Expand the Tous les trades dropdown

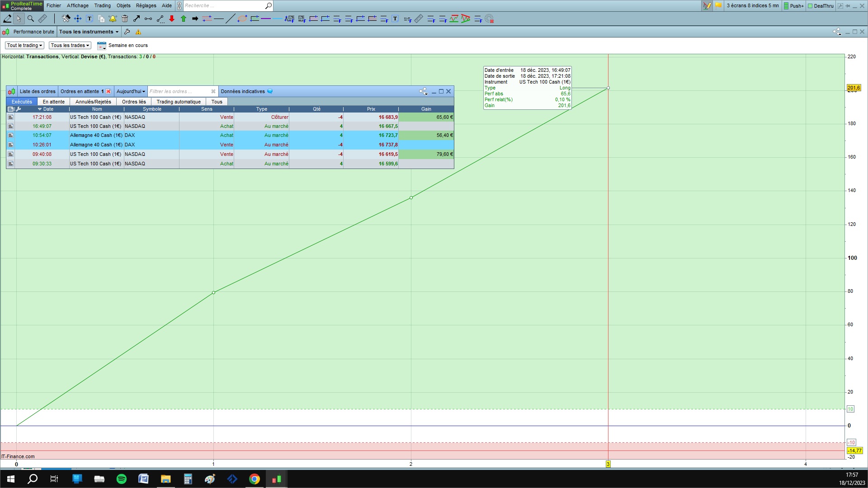[70, 45]
